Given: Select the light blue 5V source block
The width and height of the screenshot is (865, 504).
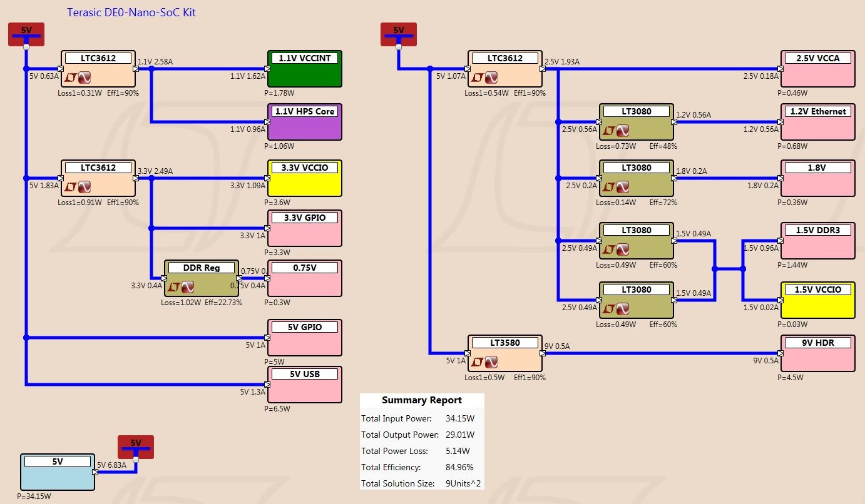Looking at the screenshot, I should (x=58, y=472).
